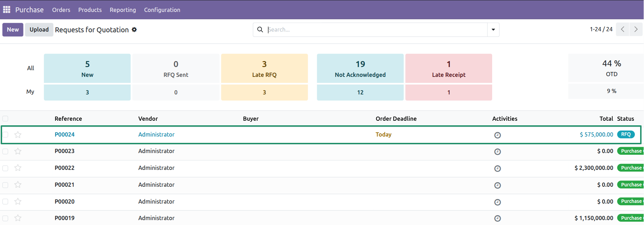
Task: Select the P00021 row checkbox
Action: click(x=5, y=185)
